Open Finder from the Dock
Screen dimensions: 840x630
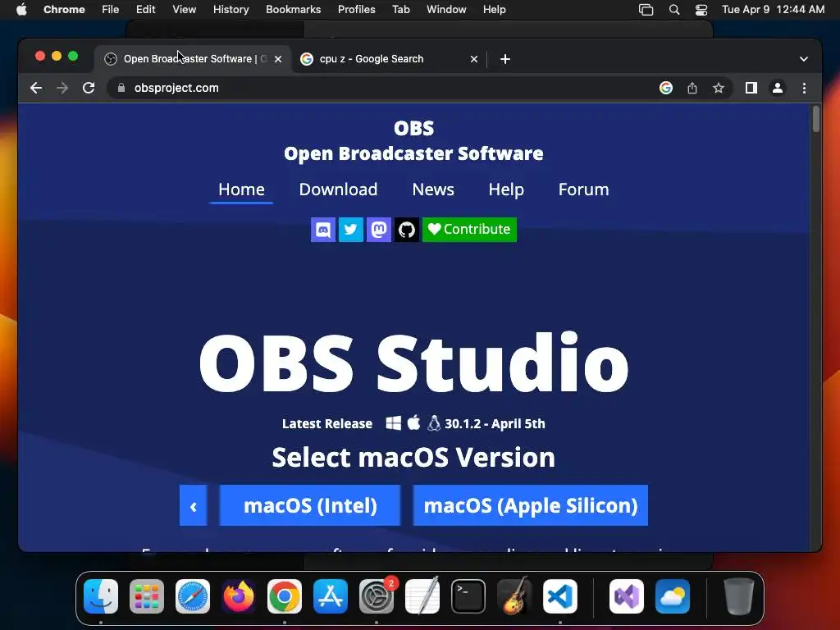point(101,596)
